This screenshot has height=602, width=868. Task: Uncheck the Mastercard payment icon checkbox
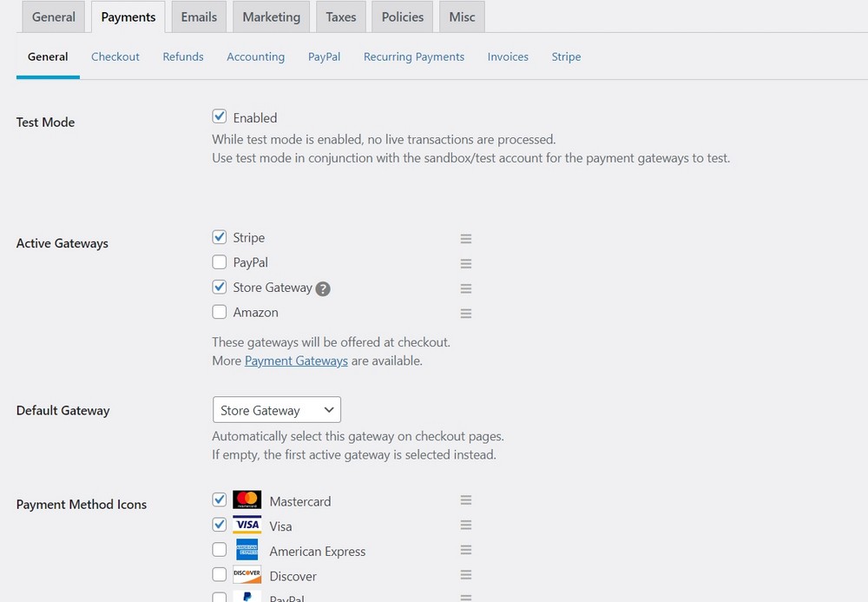click(220, 499)
